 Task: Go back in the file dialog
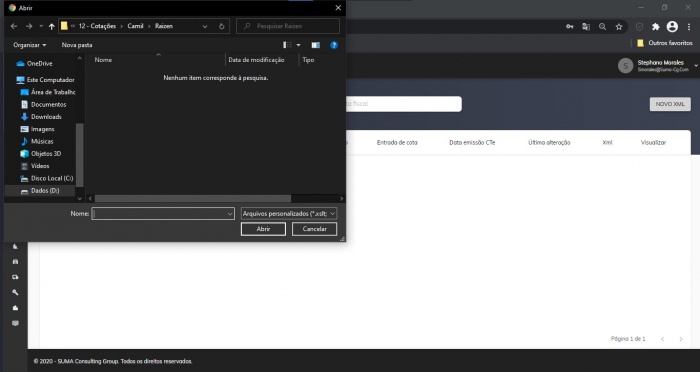coord(14,26)
